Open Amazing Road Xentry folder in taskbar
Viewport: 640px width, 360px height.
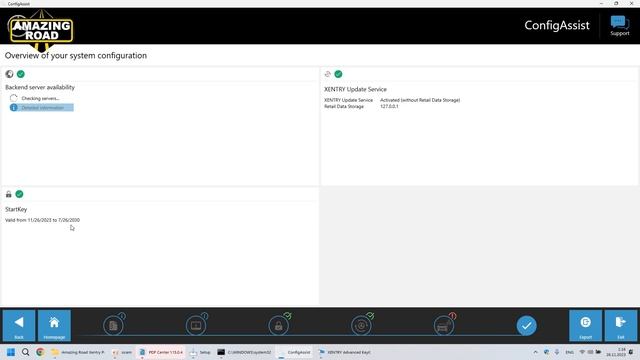pyautogui.click(x=78, y=352)
